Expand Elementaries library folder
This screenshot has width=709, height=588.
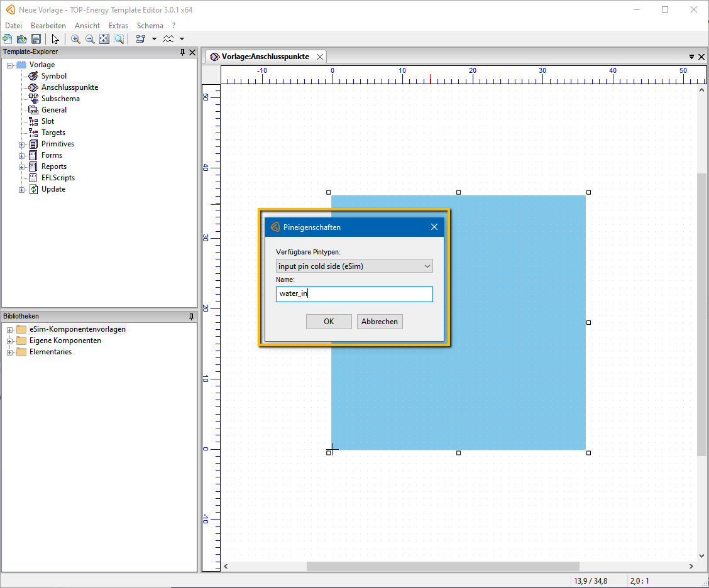(x=9, y=352)
